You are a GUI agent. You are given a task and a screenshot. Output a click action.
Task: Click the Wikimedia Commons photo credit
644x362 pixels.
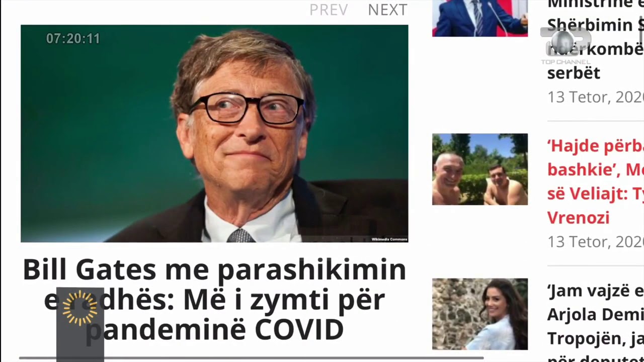click(x=389, y=239)
